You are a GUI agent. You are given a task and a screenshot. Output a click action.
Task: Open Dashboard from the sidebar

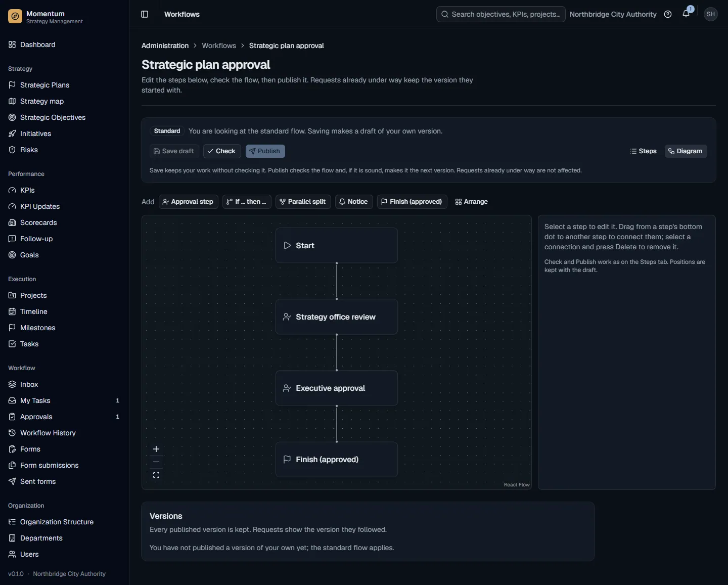coord(64,44)
